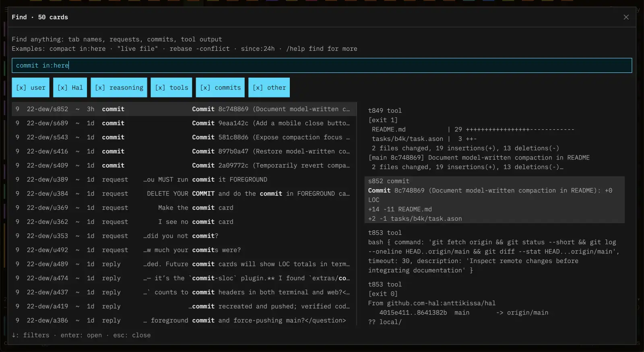644x352 pixels.
Task: Focus the search field containing 'commit in:here'
Action: pyautogui.click(x=322, y=65)
